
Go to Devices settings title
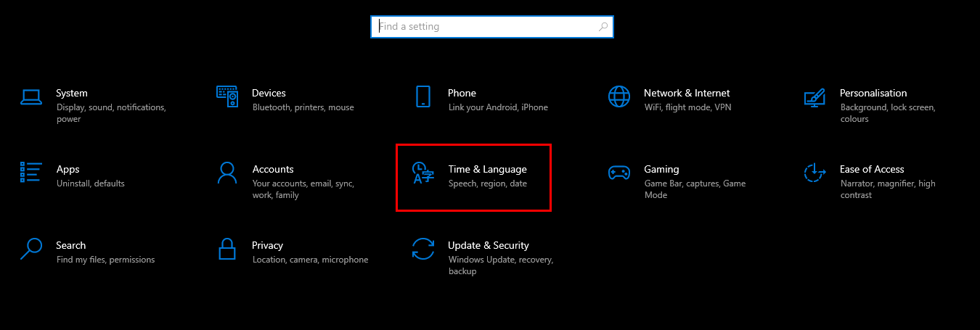[x=269, y=93]
